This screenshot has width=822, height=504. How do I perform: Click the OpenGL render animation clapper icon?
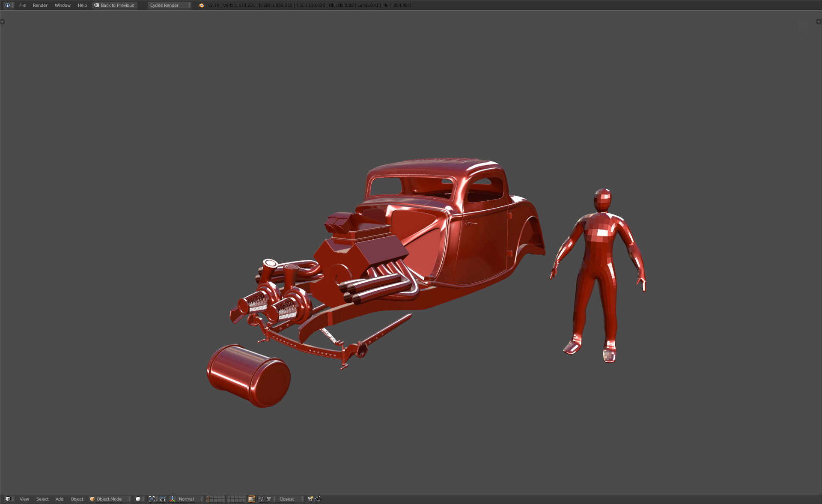pyautogui.click(x=318, y=499)
